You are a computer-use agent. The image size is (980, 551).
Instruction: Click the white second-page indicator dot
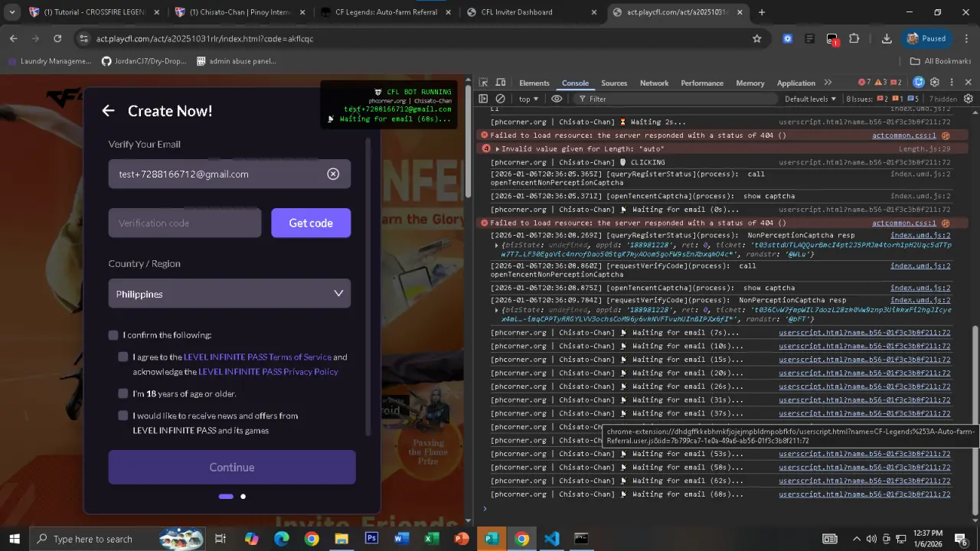click(x=243, y=497)
